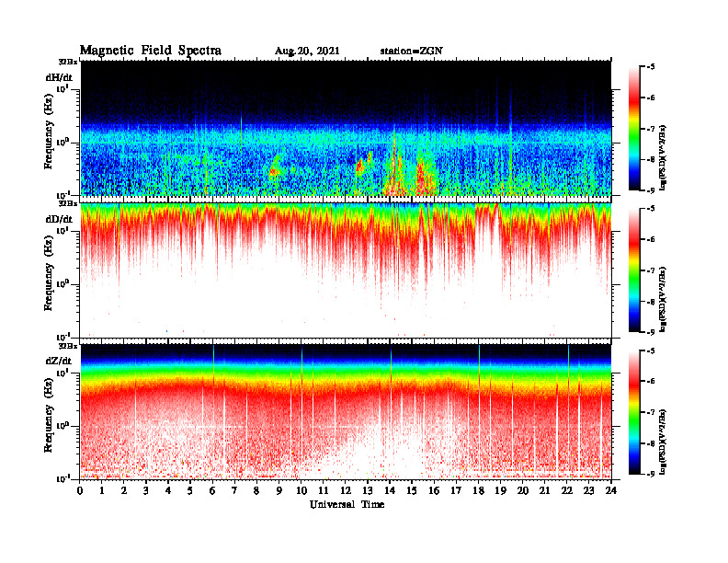Click the "-8" value on the dZ/dt color bar
Image resolution: width=728 pixels, height=563 pixels.
(x=651, y=443)
